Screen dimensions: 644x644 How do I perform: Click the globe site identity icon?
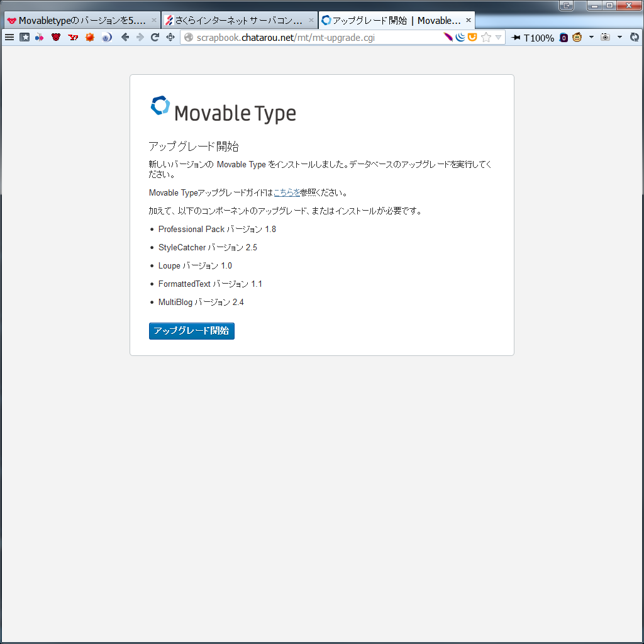tap(189, 37)
